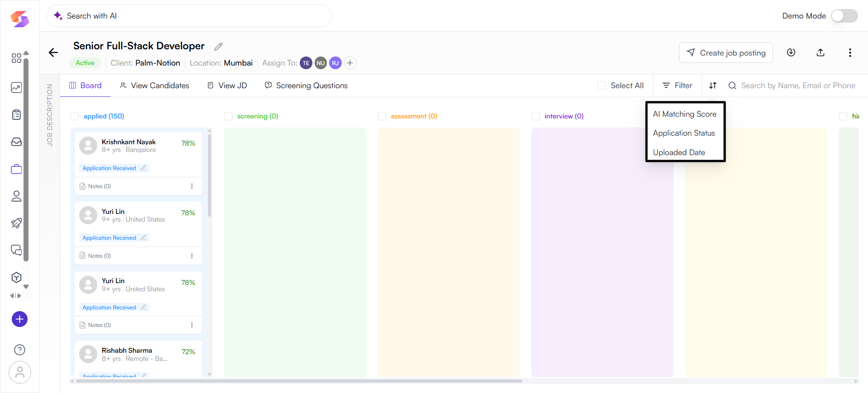Open the briefcase jobs icon in sidebar

pos(16,169)
